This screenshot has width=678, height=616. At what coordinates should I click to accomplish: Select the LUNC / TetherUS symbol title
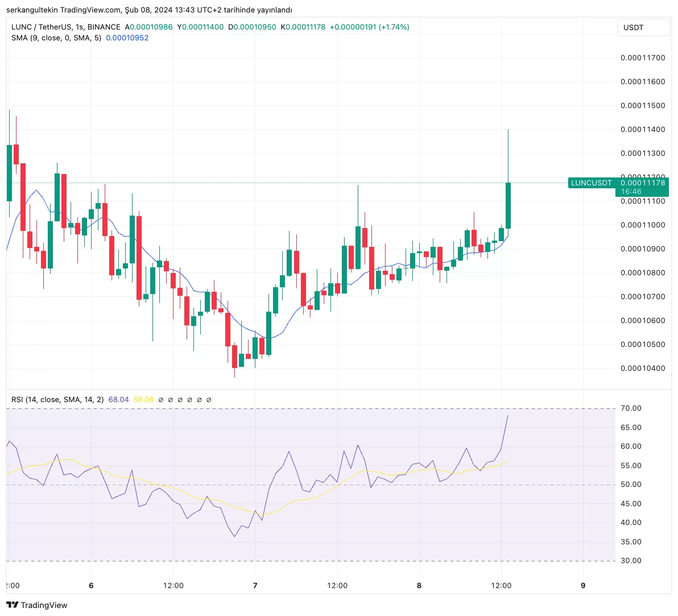[65, 27]
